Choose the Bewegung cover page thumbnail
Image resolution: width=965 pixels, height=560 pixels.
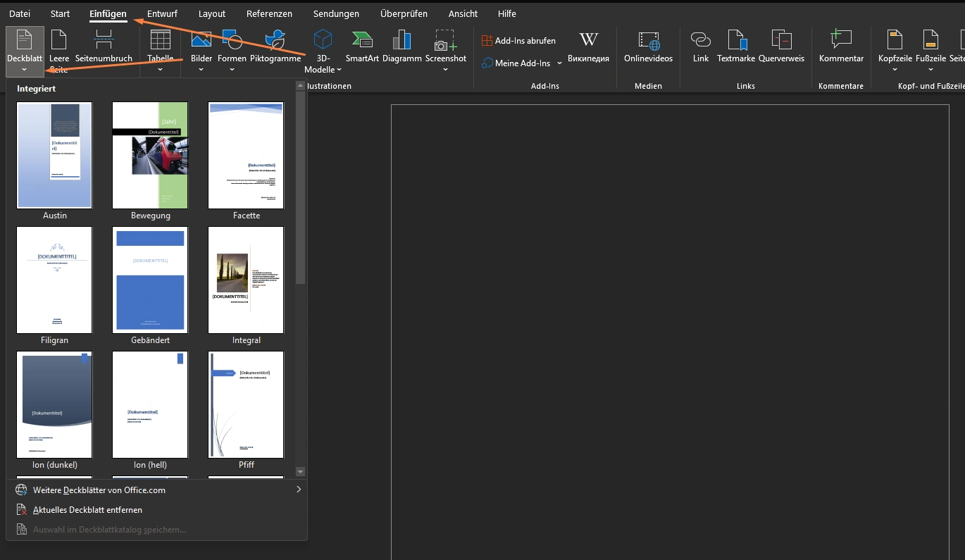pos(150,156)
